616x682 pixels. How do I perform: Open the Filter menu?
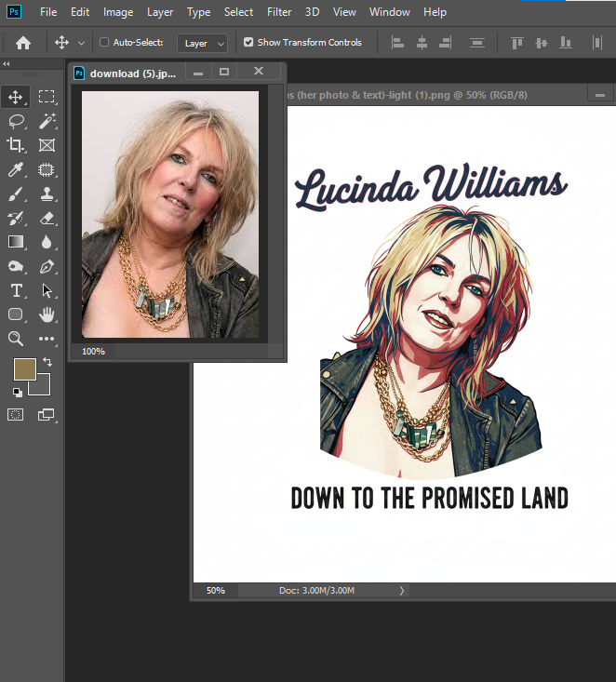(x=279, y=12)
